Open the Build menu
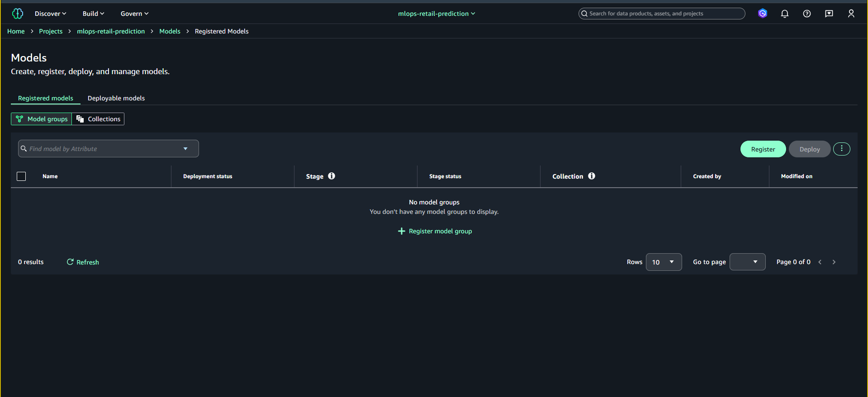 [93, 14]
